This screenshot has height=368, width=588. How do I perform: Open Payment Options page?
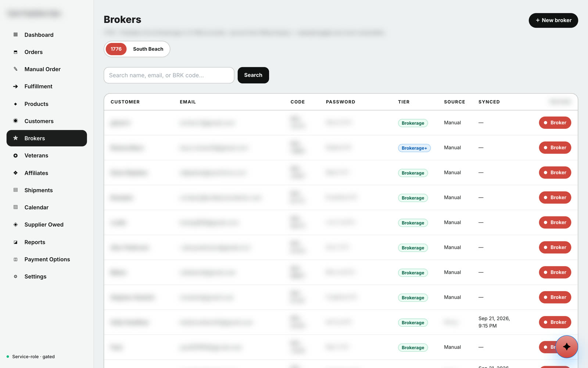47,259
